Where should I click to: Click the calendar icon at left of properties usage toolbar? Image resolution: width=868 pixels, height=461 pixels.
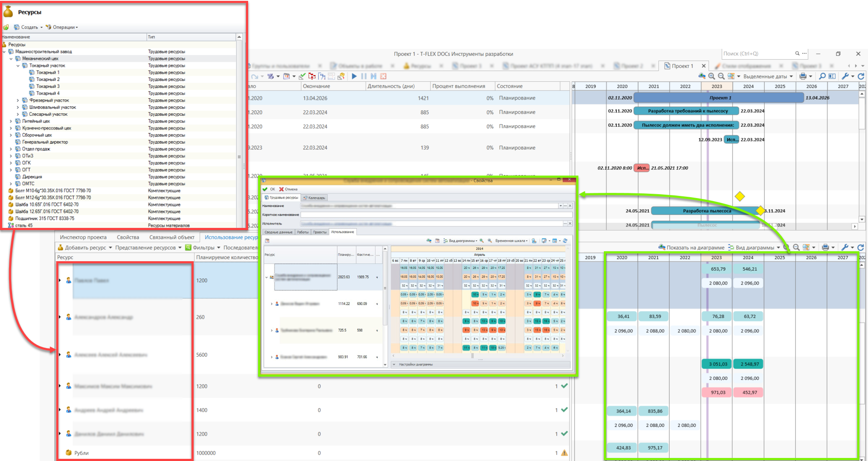coord(267,240)
